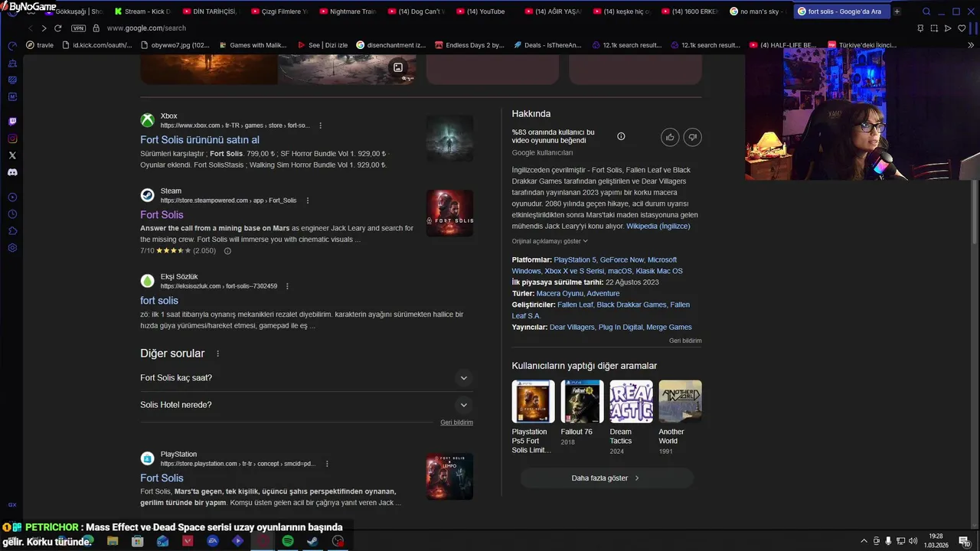Open 'Fort Solis ürününü satın al' Xbox link
The height and width of the screenshot is (551, 980).
click(200, 140)
